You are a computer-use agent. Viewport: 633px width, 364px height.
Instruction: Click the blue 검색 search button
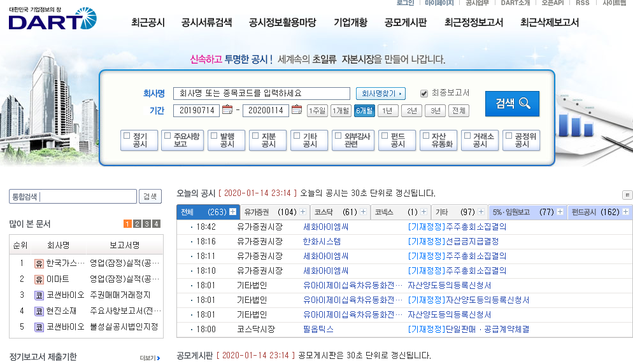tap(512, 104)
